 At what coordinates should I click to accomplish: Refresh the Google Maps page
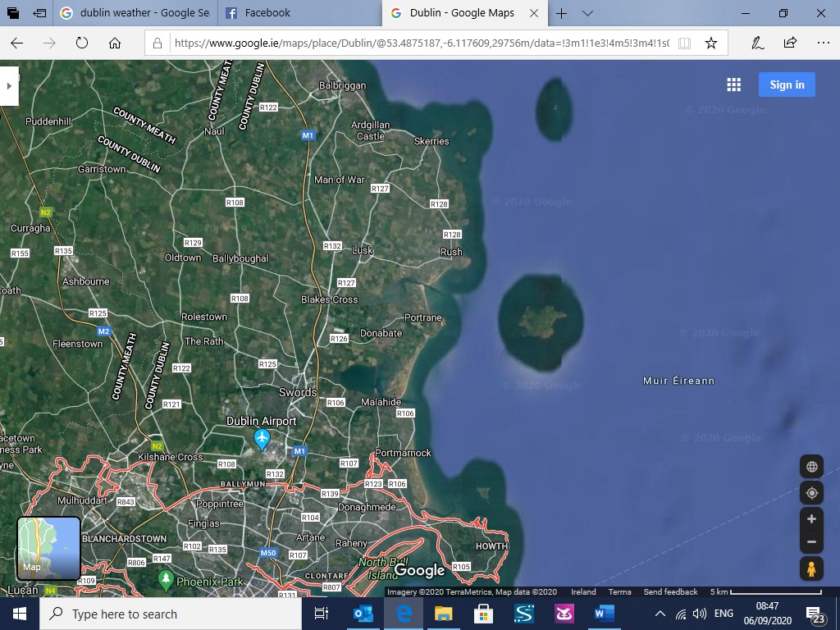coord(82,43)
